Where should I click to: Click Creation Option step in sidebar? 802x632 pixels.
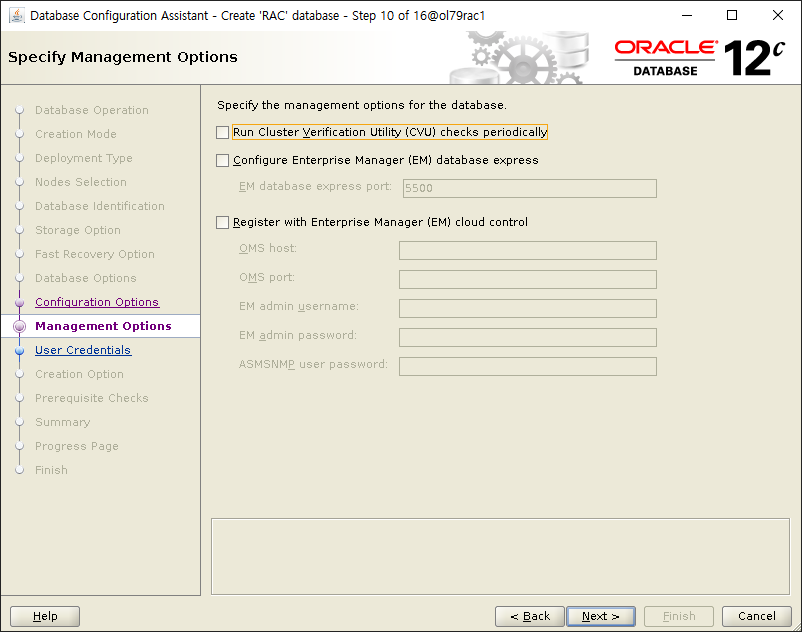click(x=79, y=374)
